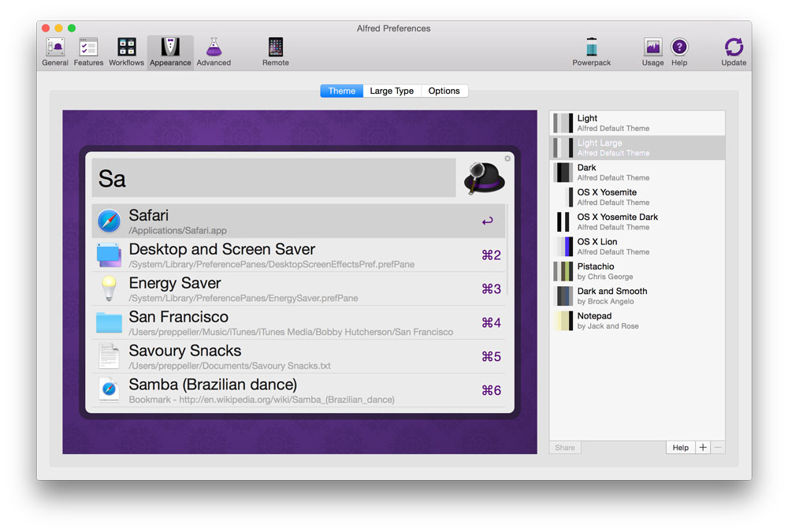Screen dimensions: 788x532
Task: Click the ⌘2 shortcut label
Action: [x=491, y=255]
